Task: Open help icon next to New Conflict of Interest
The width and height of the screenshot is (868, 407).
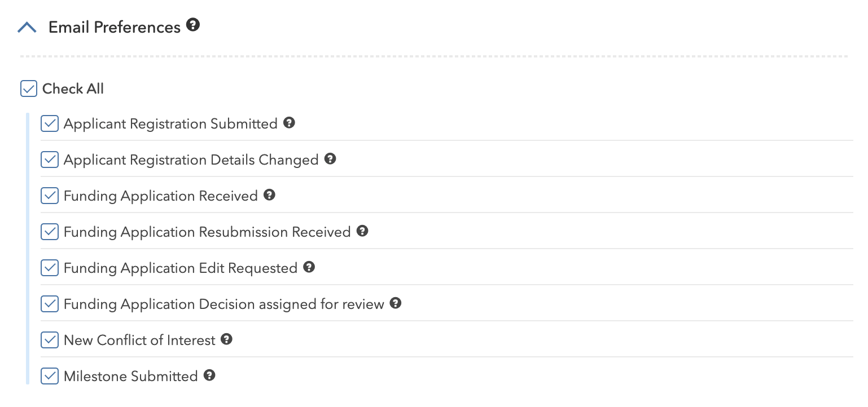Action: [226, 339]
